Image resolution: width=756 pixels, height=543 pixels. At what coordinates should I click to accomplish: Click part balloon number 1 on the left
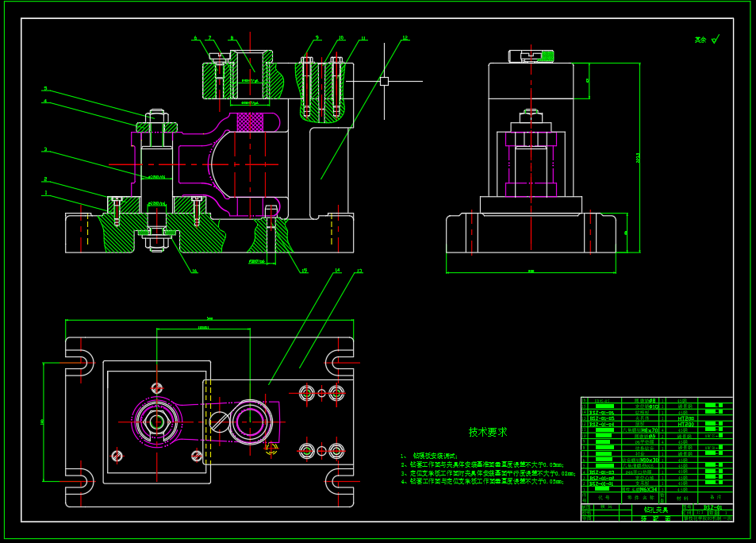coord(46,193)
